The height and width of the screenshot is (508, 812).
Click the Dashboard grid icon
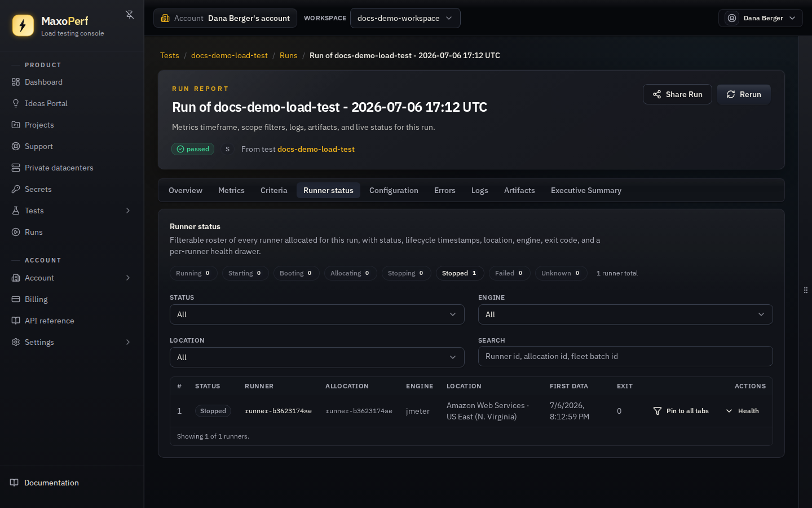[16, 82]
